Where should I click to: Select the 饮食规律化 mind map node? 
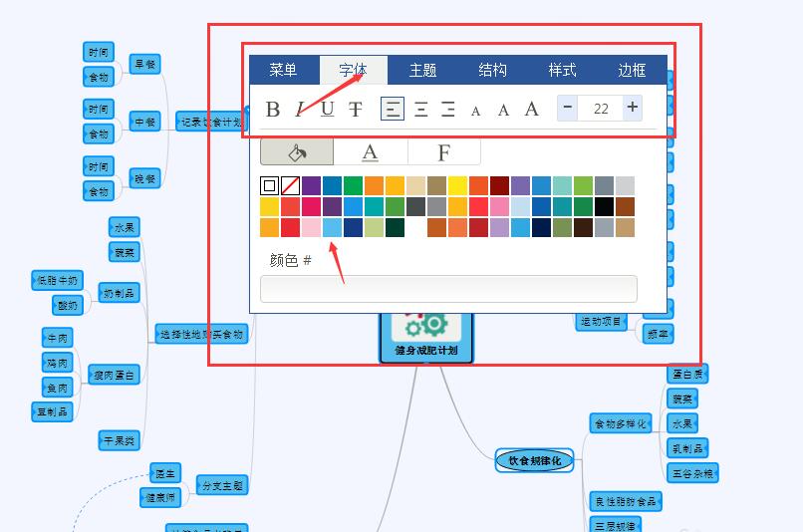[x=535, y=460]
